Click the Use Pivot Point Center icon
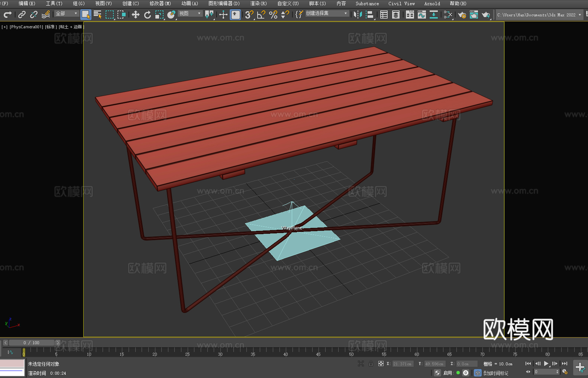Viewport: 588px width, 378px height. point(210,14)
